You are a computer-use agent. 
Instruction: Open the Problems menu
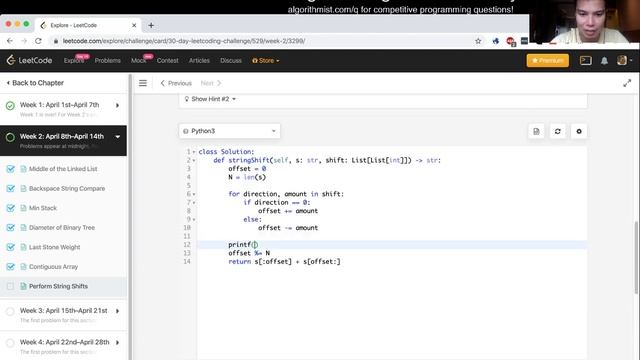[108, 60]
